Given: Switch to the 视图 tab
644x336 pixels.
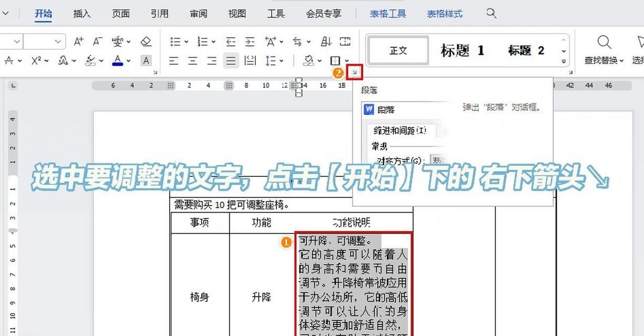Looking at the screenshot, I should [x=237, y=14].
